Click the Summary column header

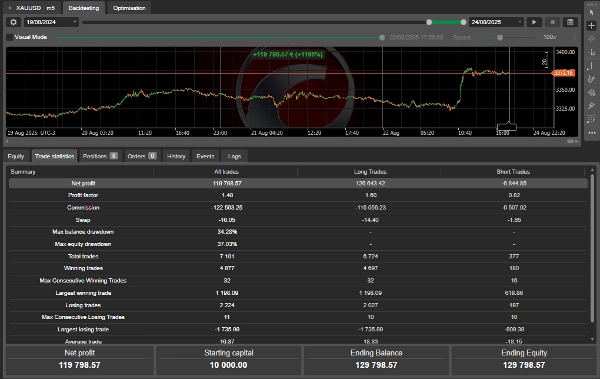coord(23,172)
